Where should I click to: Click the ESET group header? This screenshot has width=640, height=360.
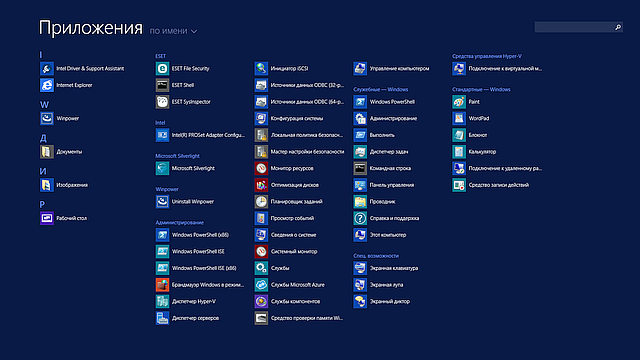[160, 56]
